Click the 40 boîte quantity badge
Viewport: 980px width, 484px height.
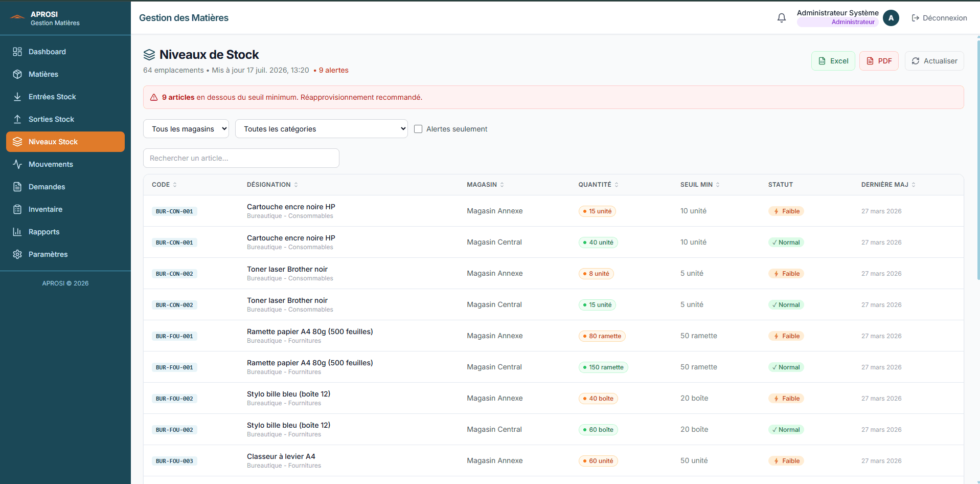click(598, 399)
